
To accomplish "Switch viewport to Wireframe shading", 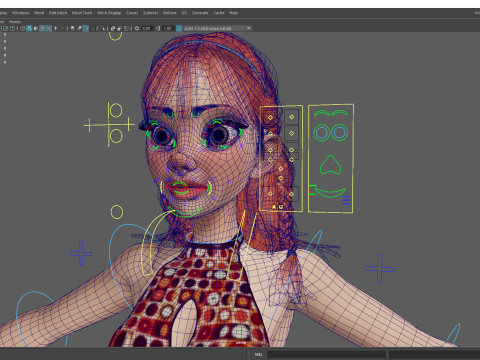I will (x=22, y=28).
